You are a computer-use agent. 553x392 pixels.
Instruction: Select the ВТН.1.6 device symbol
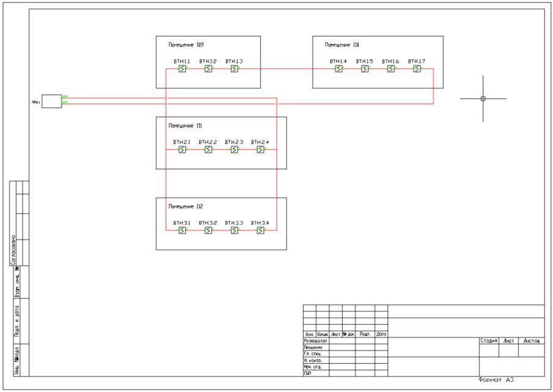pos(391,69)
